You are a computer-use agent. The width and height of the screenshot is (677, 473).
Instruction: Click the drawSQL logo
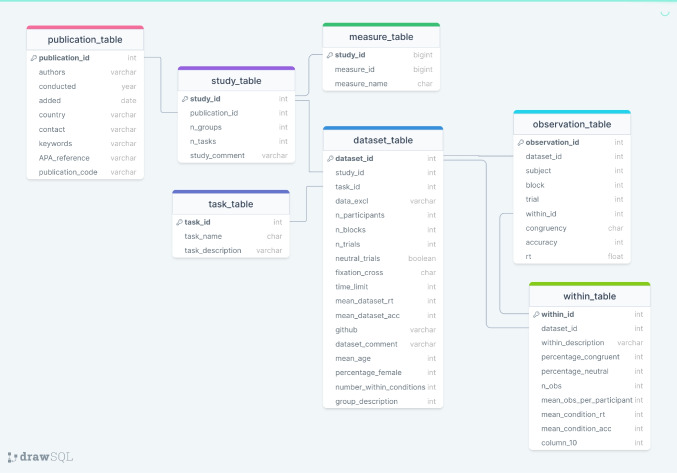pyautogui.click(x=40, y=457)
